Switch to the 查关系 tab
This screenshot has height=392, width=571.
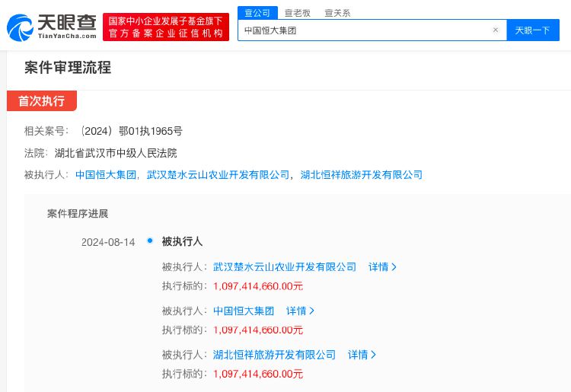(337, 13)
